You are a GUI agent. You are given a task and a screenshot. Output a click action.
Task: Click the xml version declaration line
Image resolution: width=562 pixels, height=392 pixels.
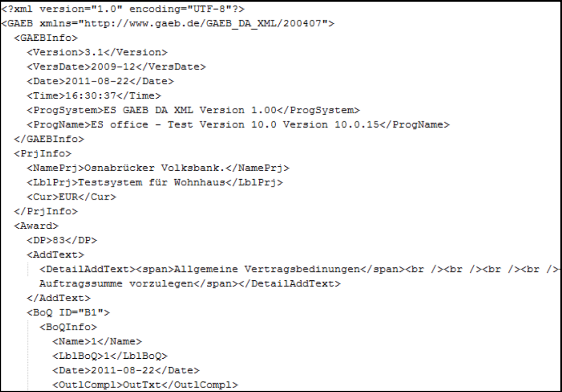point(123,9)
